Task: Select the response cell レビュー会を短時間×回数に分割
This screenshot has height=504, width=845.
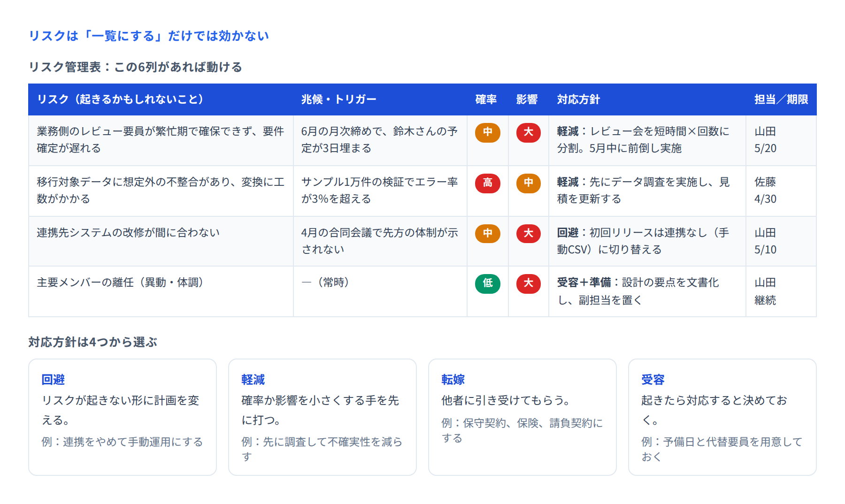Action: point(647,140)
